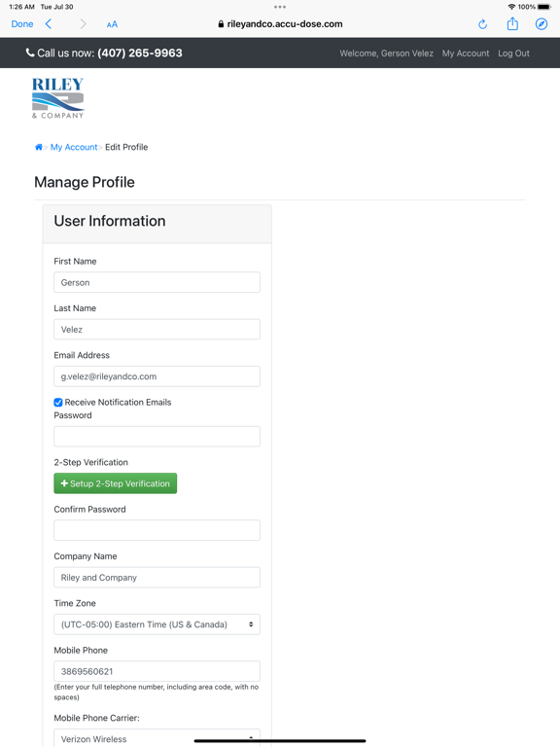Select Log Out in top navigation
Image resolution: width=560 pixels, height=747 pixels.
(513, 53)
